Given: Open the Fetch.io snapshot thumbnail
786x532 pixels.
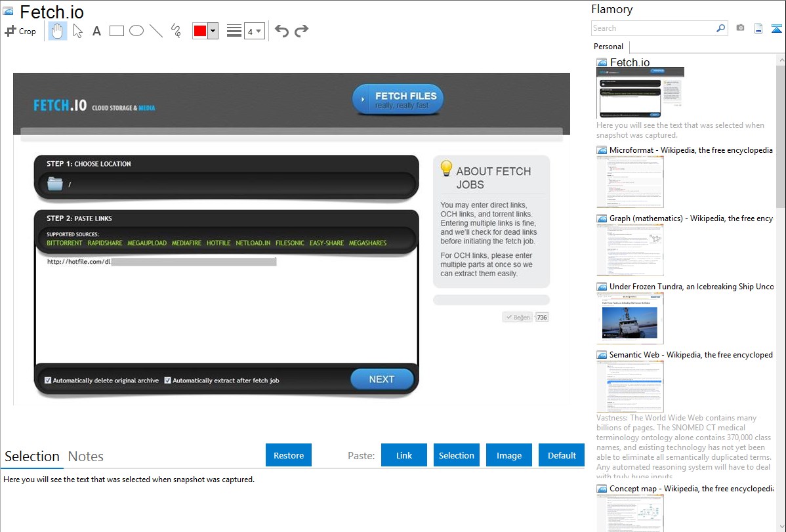Looking at the screenshot, I should click(640, 92).
